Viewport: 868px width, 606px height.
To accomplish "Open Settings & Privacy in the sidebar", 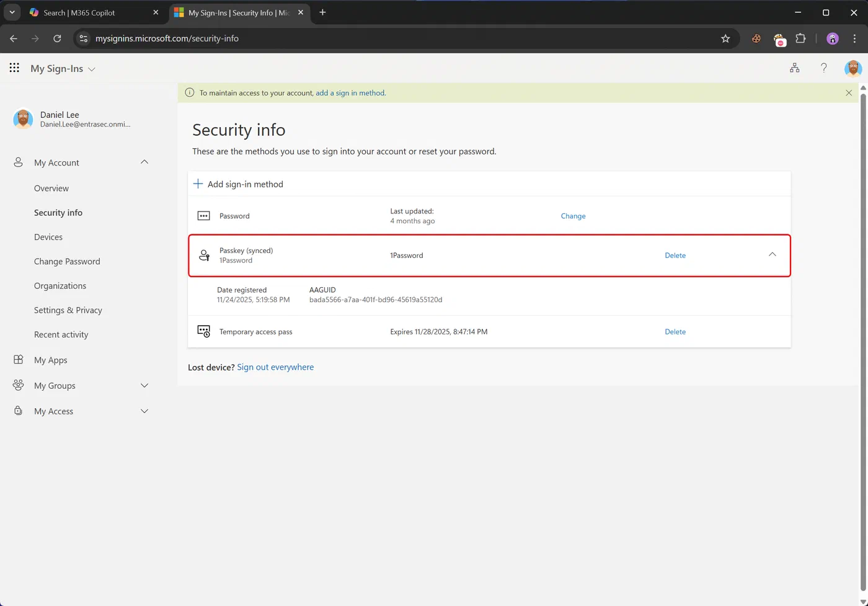I will 68,310.
